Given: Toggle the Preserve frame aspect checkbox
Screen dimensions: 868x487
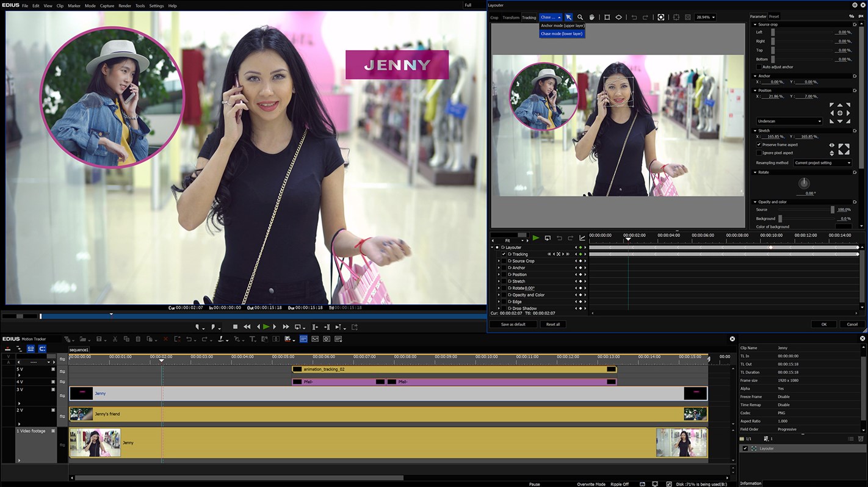Looking at the screenshot, I should pos(759,145).
